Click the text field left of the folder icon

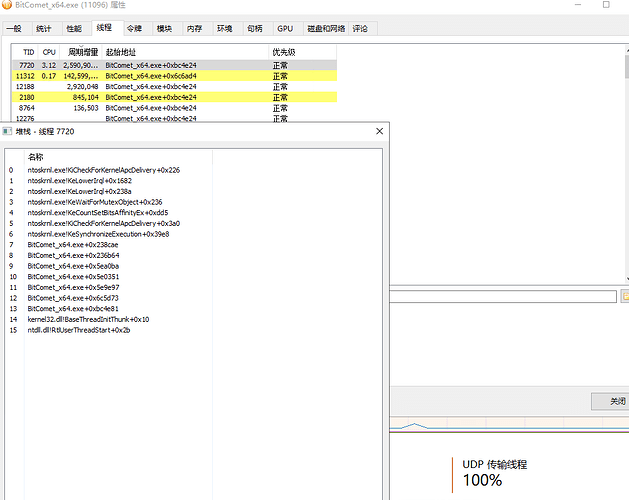coord(503,296)
